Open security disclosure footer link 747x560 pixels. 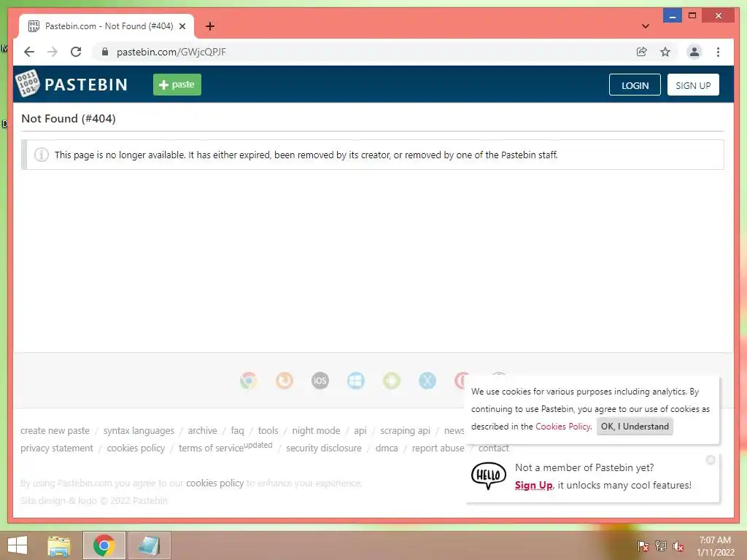[323, 448]
